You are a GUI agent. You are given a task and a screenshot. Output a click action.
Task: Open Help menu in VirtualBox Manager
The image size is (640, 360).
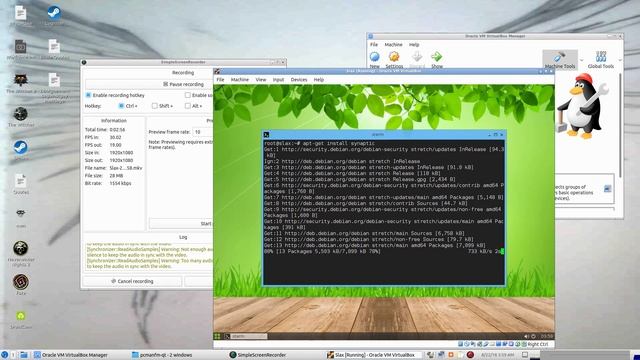coord(414,44)
